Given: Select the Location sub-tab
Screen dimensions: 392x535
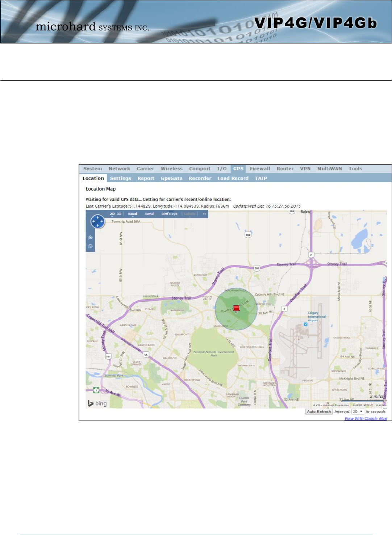Looking at the screenshot, I should pyautogui.click(x=93, y=178).
